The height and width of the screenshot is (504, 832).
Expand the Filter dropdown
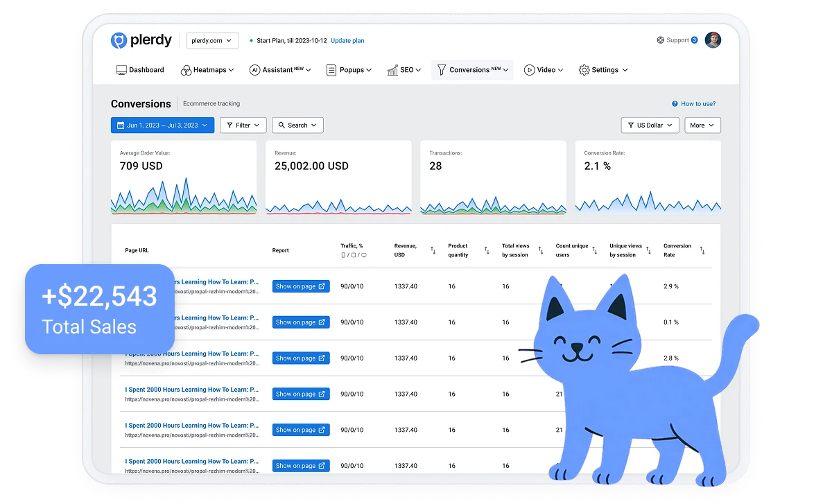243,125
